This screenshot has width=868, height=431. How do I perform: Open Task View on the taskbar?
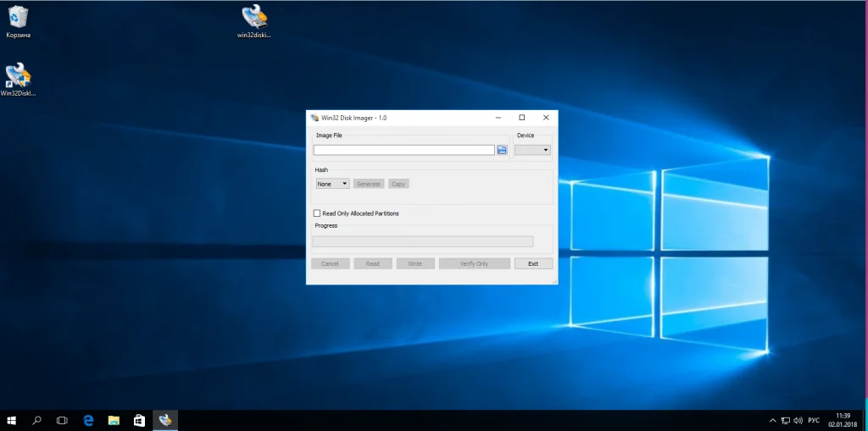(62, 420)
